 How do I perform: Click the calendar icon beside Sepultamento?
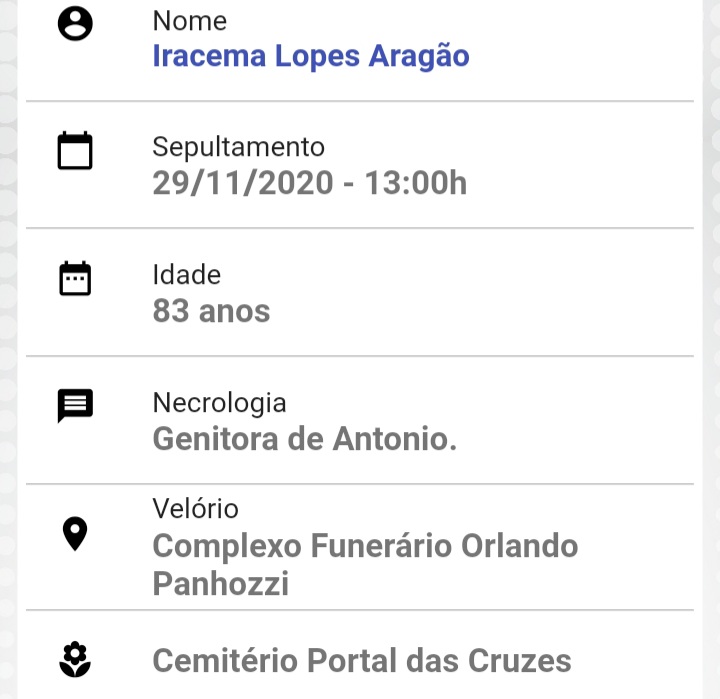(75, 151)
